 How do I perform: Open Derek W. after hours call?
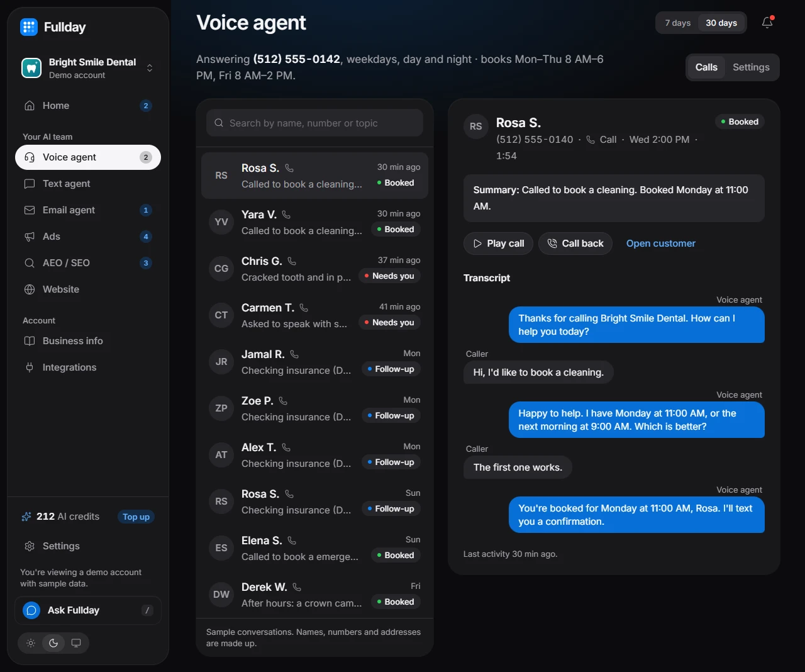point(314,595)
